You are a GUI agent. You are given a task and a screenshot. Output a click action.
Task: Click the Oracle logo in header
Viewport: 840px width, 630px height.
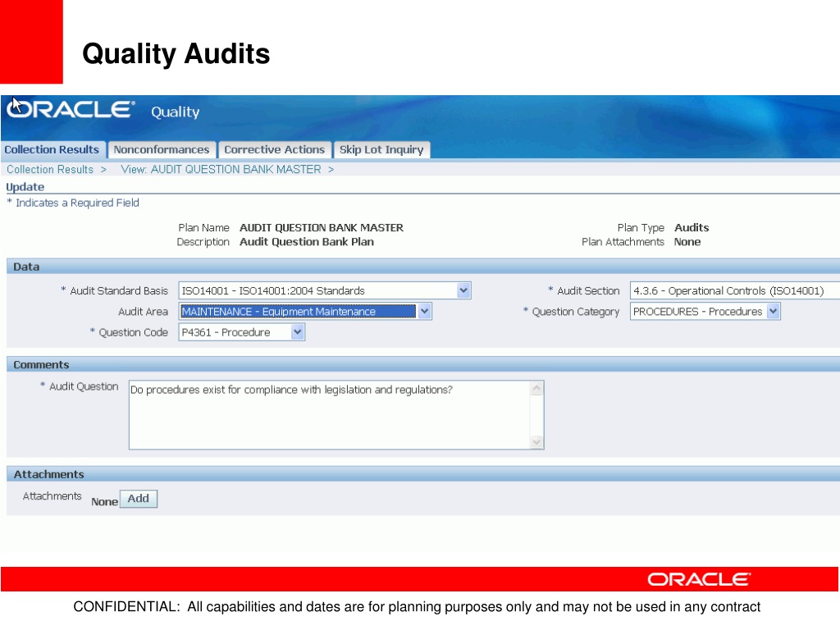[x=71, y=109]
